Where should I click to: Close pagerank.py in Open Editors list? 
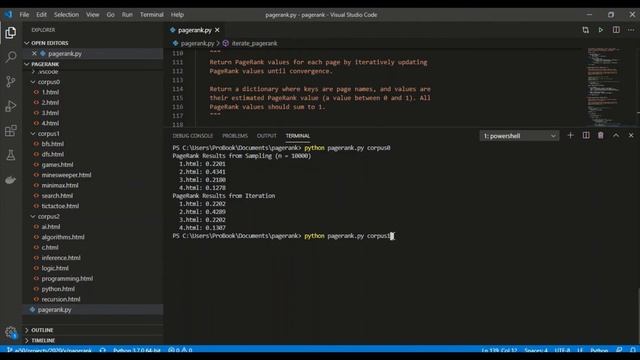coord(34,53)
